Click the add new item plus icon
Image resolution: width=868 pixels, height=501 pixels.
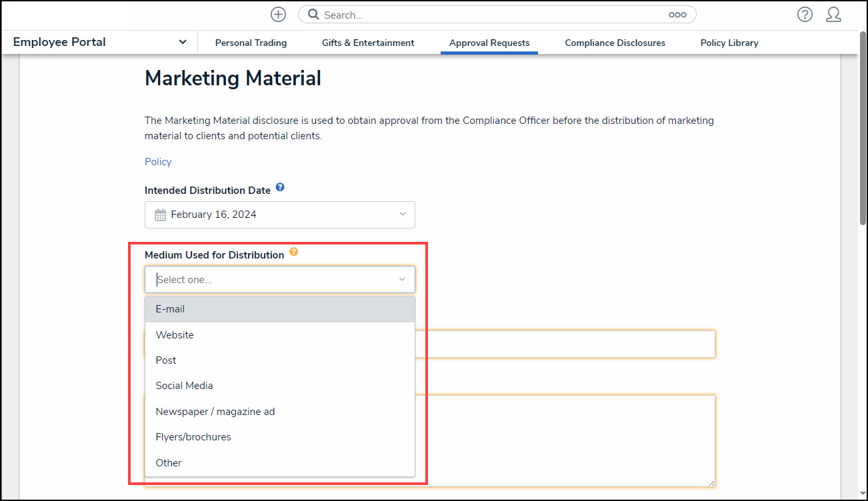(x=278, y=14)
